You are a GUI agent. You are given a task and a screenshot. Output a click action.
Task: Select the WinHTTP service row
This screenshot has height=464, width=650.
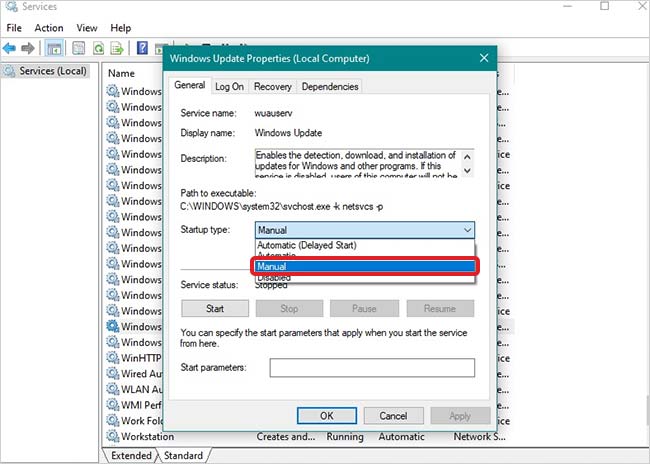pos(134,357)
